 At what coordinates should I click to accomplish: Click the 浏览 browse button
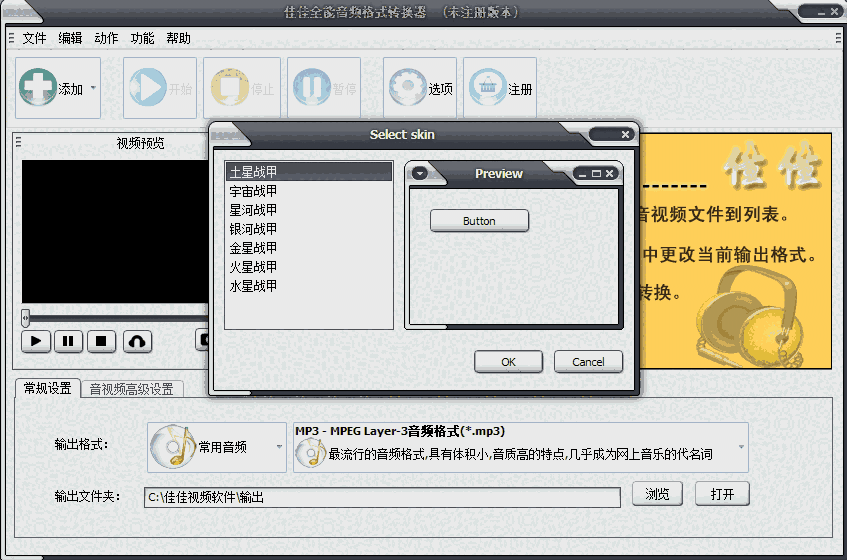pos(657,494)
